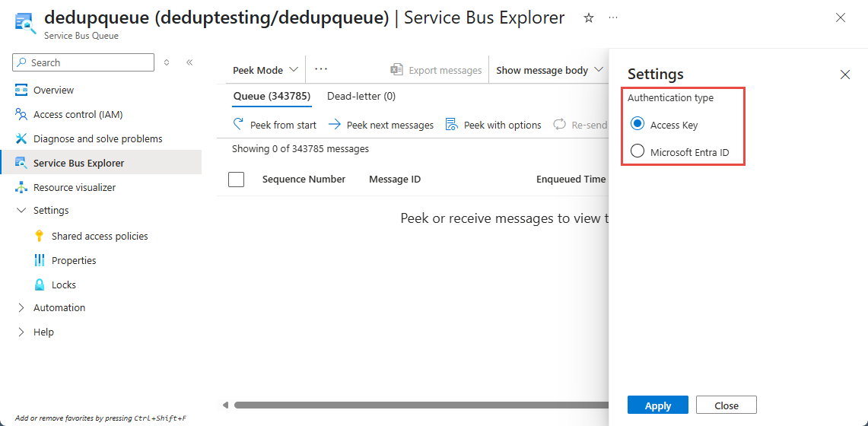Collapse the sidebar with double-chevron icon

point(189,62)
